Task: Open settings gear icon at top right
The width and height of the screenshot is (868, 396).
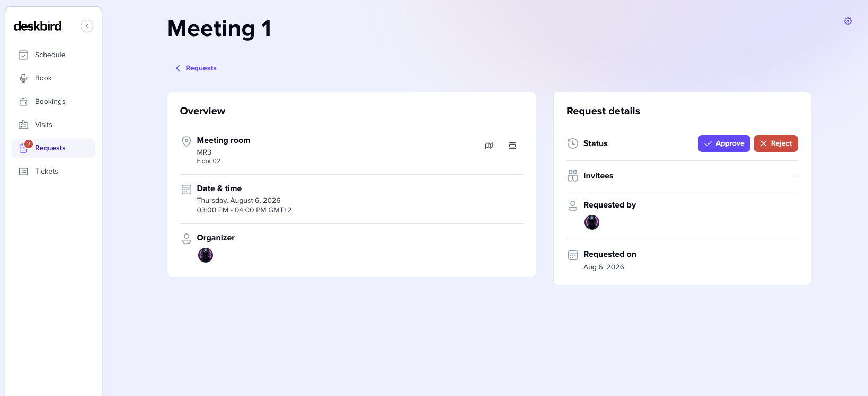Action: pyautogui.click(x=848, y=21)
